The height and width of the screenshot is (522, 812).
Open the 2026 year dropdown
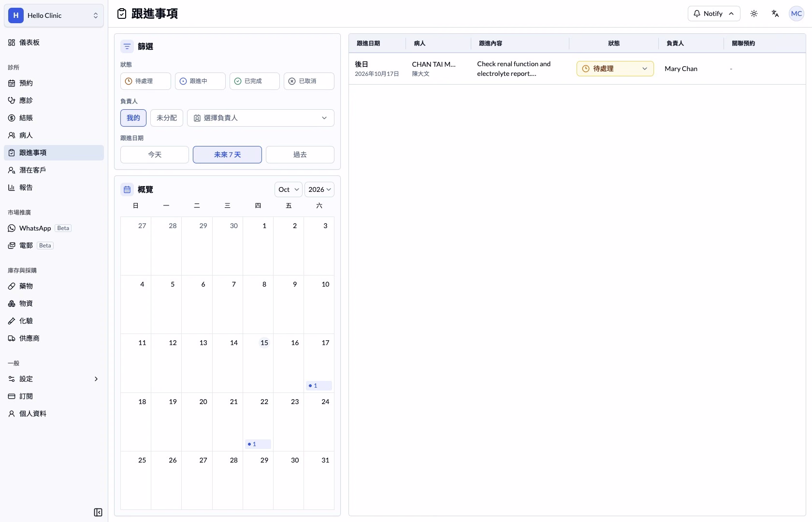coord(319,189)
